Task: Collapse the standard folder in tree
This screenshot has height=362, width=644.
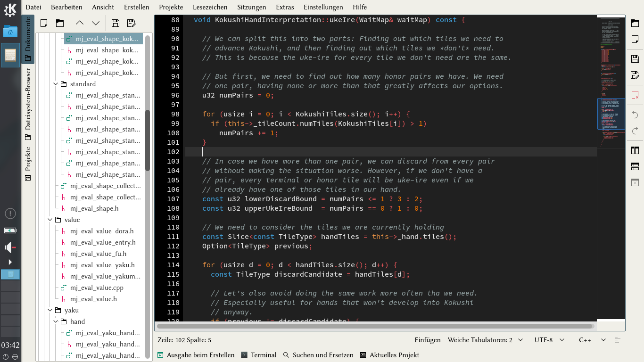Action: pyautogui.click(x=56, y=84)
